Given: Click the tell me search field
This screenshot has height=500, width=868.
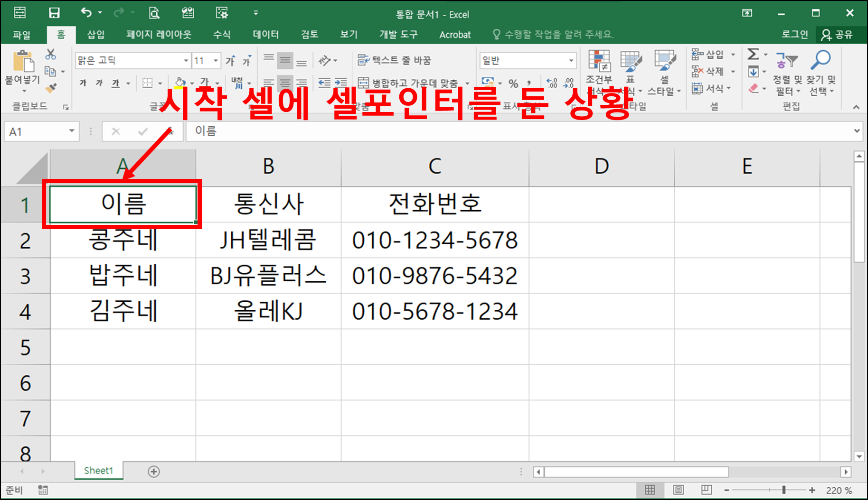Looking at the screenshot, I should [x=553, y=35].
